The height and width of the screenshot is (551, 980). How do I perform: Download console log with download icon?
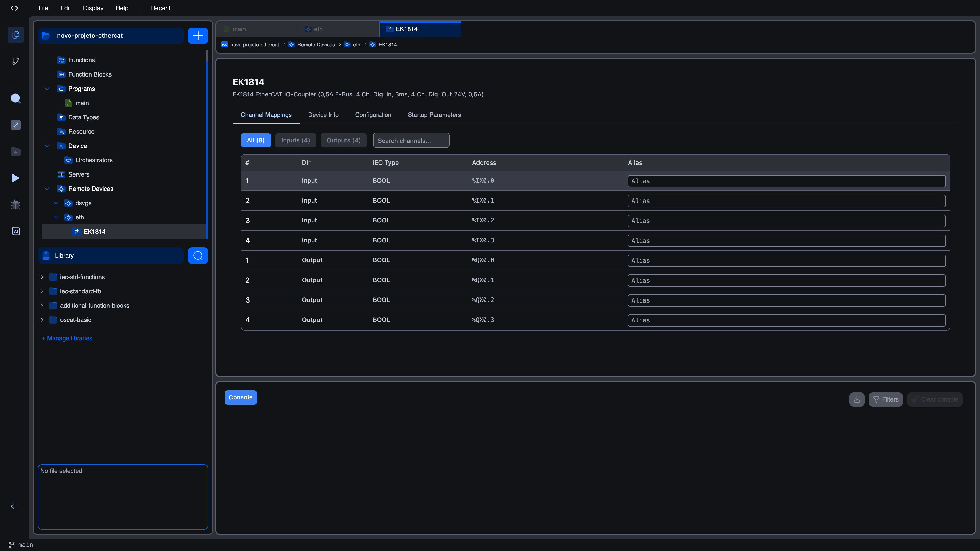(857, 399)
